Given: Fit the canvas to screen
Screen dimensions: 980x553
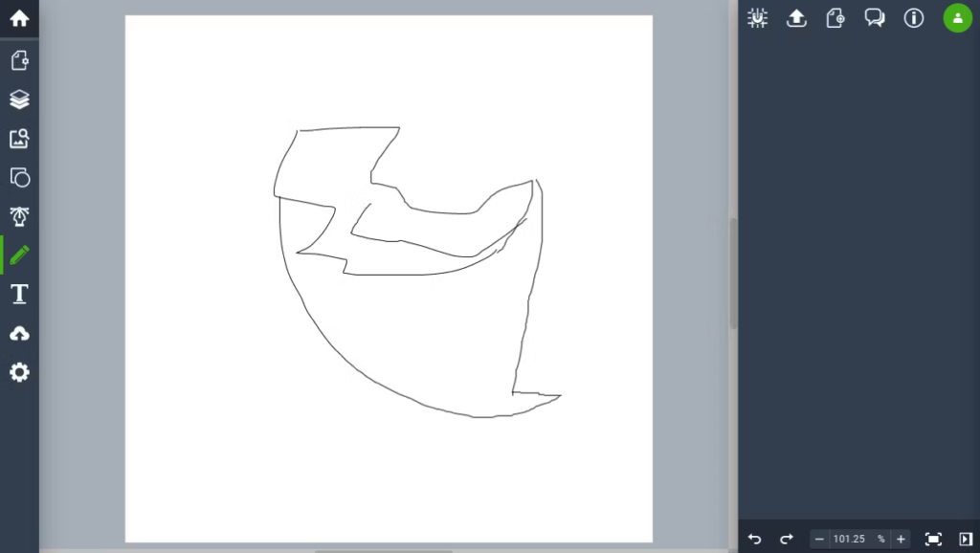Looking at the screenshot, I should [933, 539].
